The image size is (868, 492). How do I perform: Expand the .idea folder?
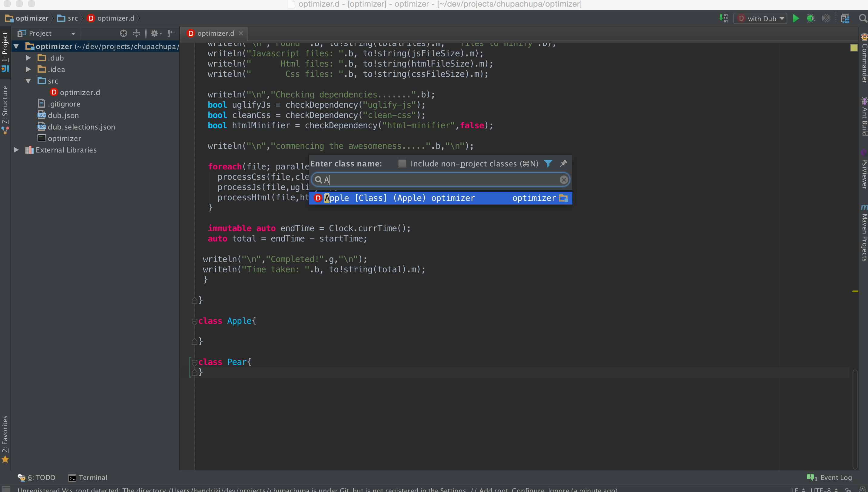28,69
